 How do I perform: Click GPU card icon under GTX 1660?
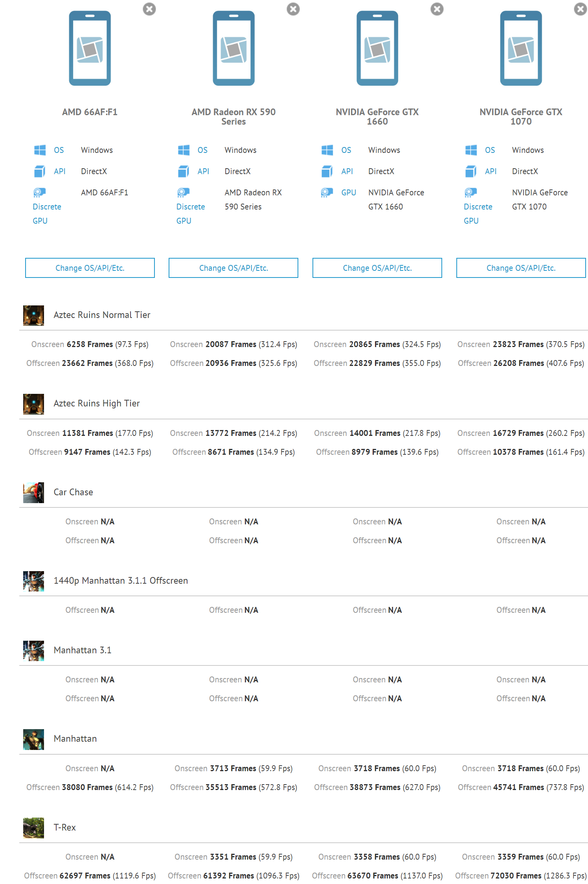[x=327, y=193]
